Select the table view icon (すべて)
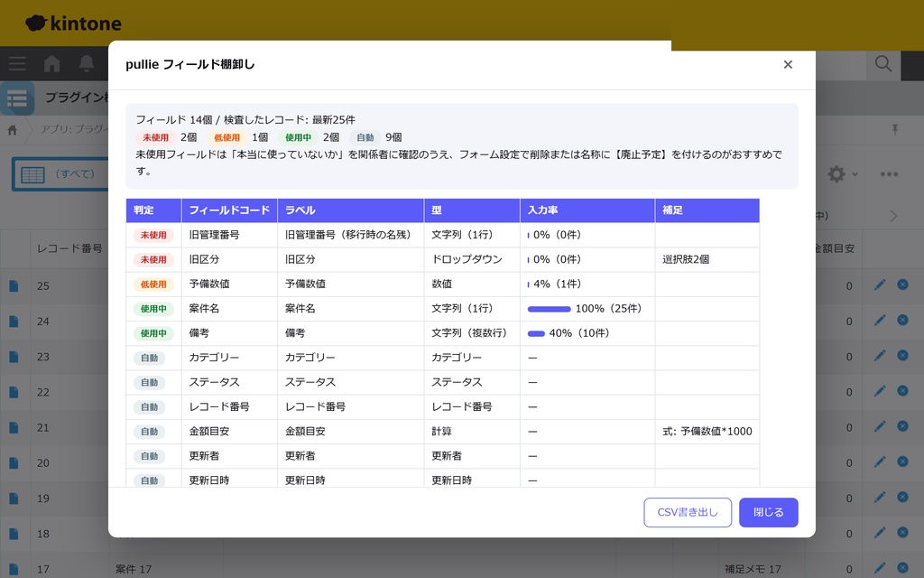 pyautogui.click(x=32, y=174)
